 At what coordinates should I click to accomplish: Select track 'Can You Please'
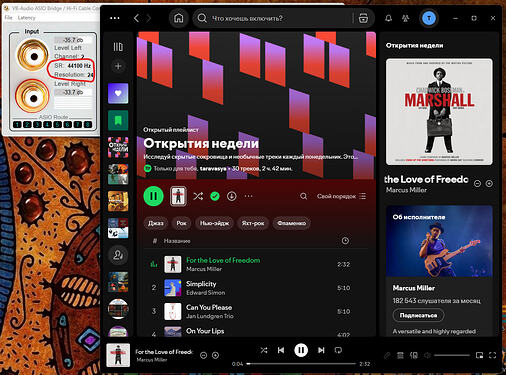pos(257,311)
